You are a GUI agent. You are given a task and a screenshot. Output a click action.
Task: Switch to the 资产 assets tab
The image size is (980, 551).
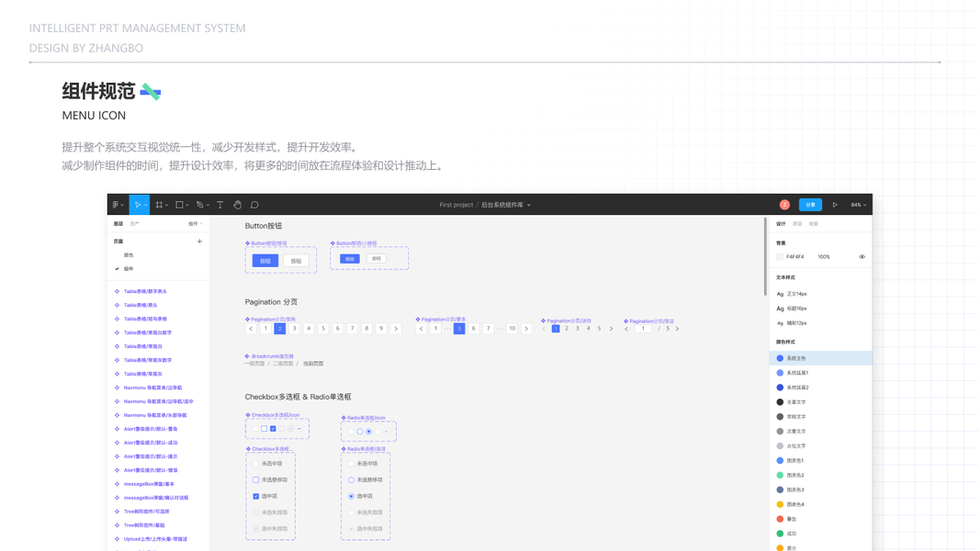134,224
